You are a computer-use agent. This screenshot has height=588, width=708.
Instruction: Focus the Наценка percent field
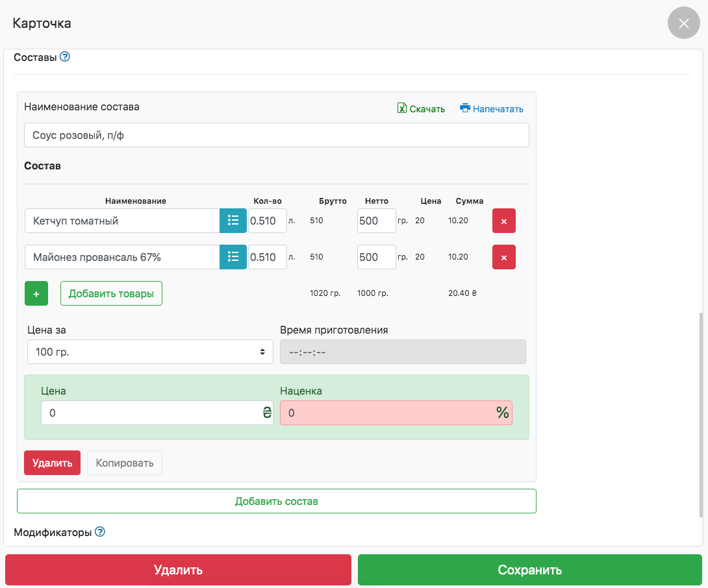pos(388,413)
